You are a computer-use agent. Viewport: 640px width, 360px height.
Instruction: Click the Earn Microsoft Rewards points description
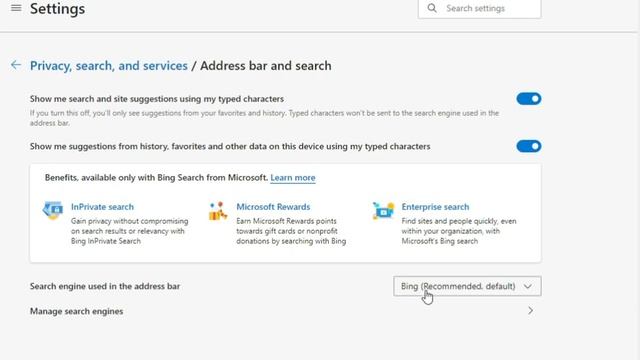coord(291,231)
